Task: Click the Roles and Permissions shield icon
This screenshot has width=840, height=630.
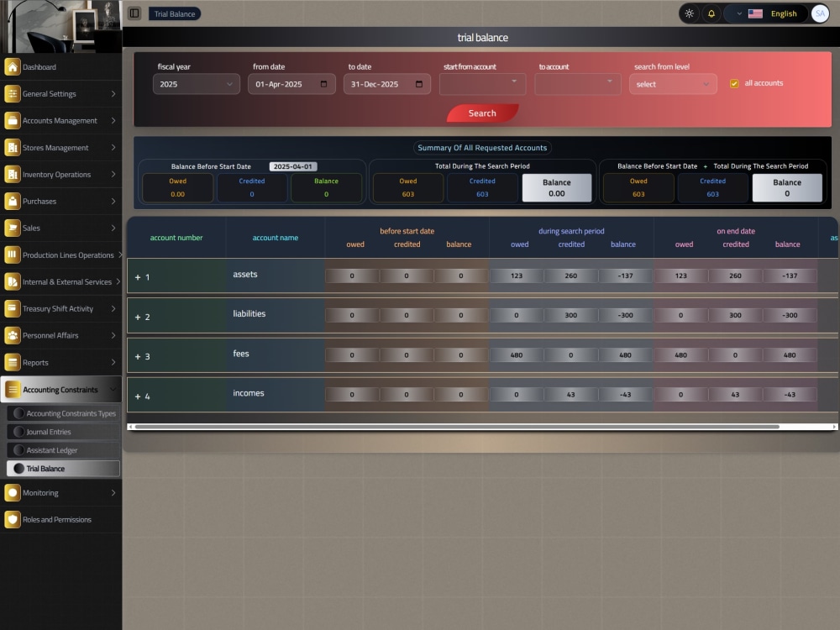Action: coord(13,519)
